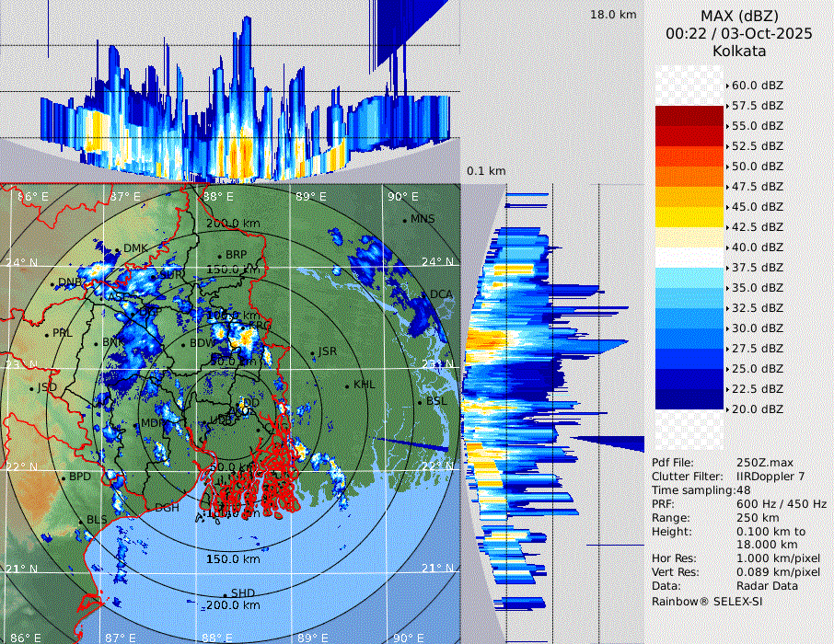Click the 250Z.max Pdf File value

pos(760,462)
